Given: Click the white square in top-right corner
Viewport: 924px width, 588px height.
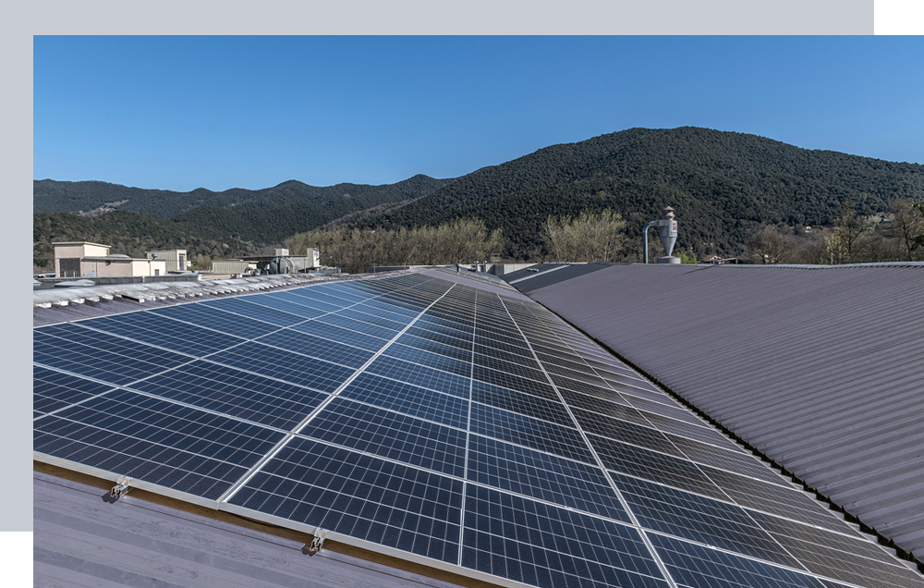Looking at the screenshot, I should pyautogui.click(x=899, y=17).
